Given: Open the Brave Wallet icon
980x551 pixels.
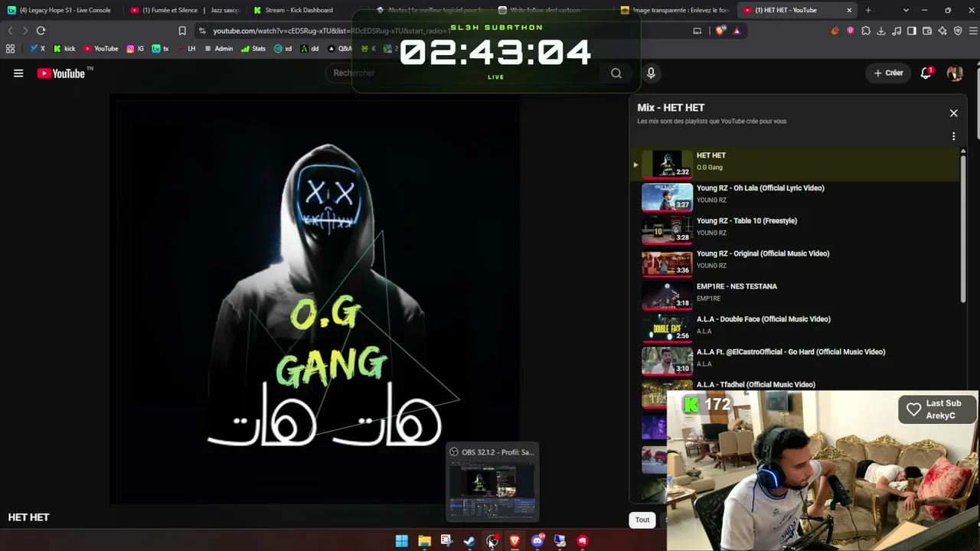Looking at the screenshot, I should [927, 31].
